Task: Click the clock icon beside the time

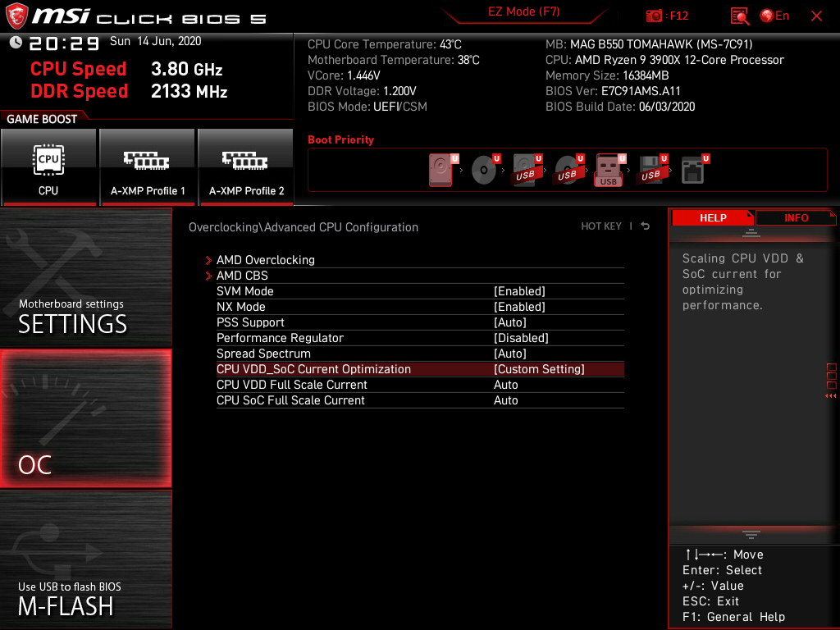Action: click(x=16, y=43)
